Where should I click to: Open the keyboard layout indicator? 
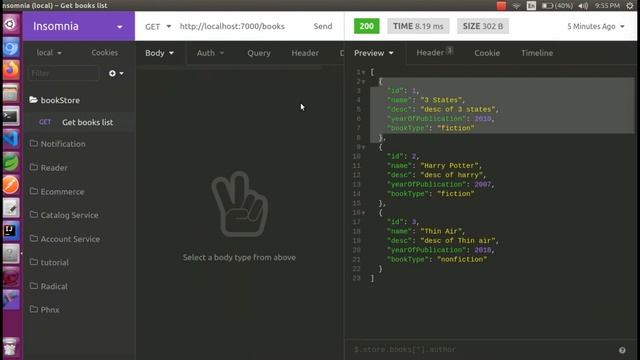point(531,5)
